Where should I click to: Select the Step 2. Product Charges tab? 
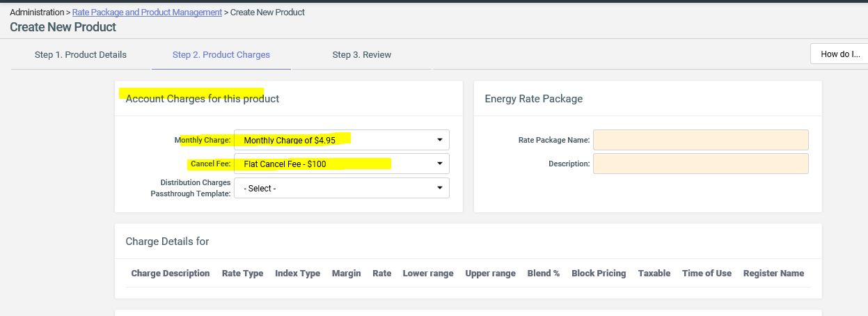(x=221, y=55)
